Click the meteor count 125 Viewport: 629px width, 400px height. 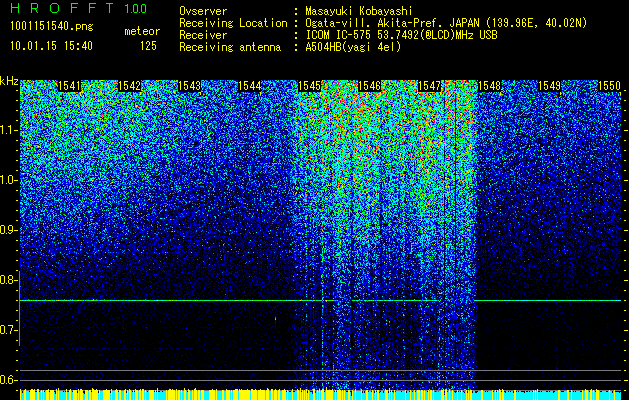click(x=148, y=46)
